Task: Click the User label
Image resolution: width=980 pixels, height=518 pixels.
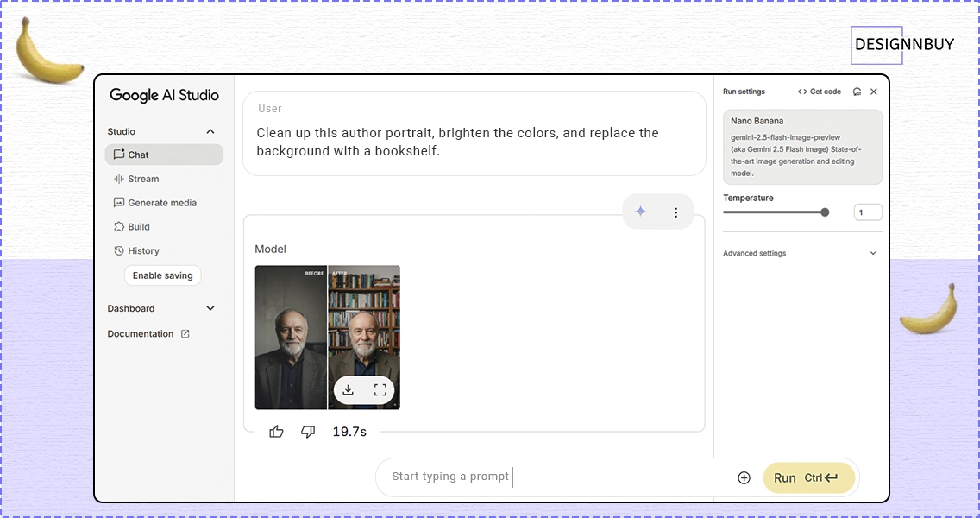Action: coord(270,108)
